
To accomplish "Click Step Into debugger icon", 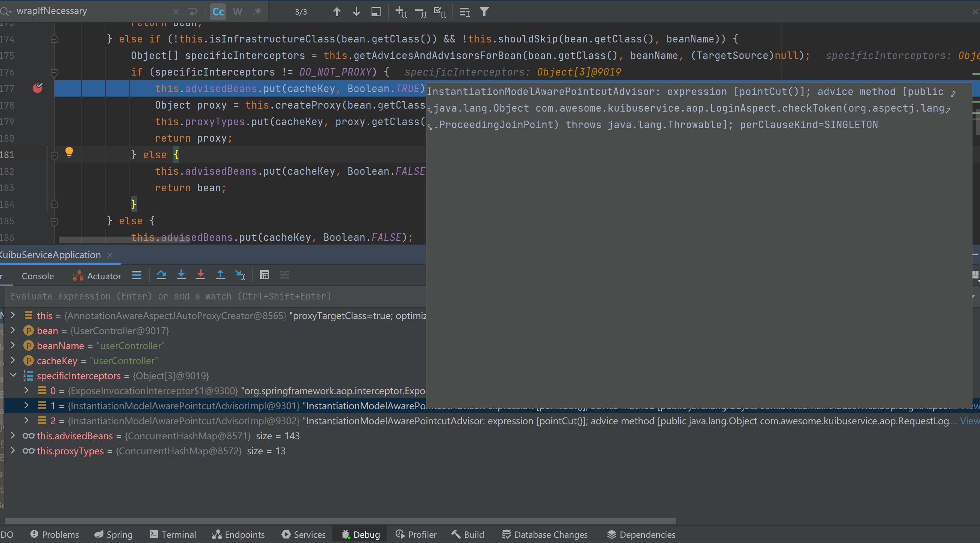I will [181, 275].
